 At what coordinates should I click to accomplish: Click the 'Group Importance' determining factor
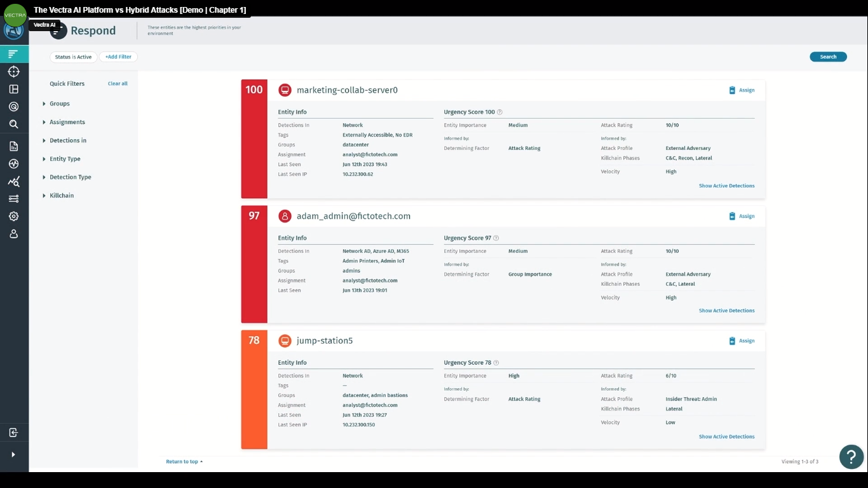point(530,274)
